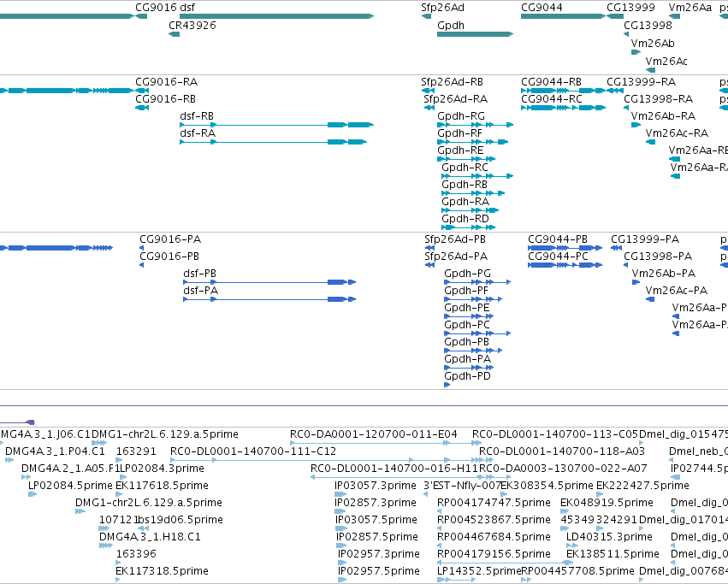Click the CR43926 gene label

click(x=192, y=25)
